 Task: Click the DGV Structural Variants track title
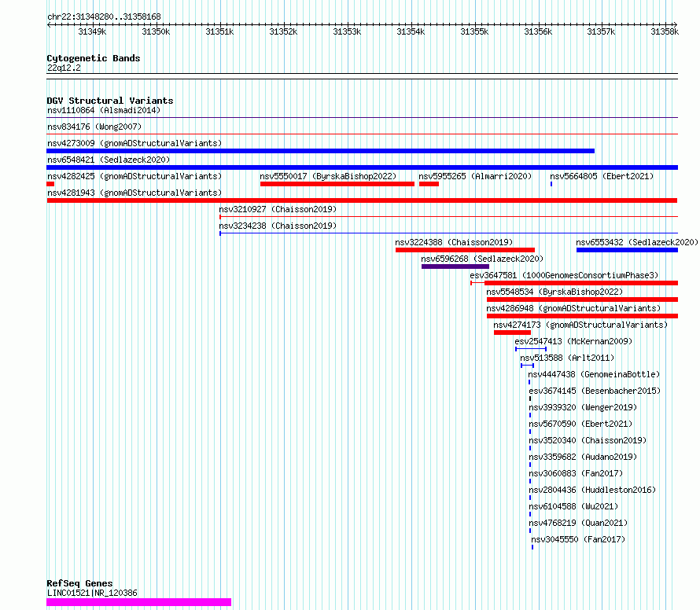[x=110, y=101]
